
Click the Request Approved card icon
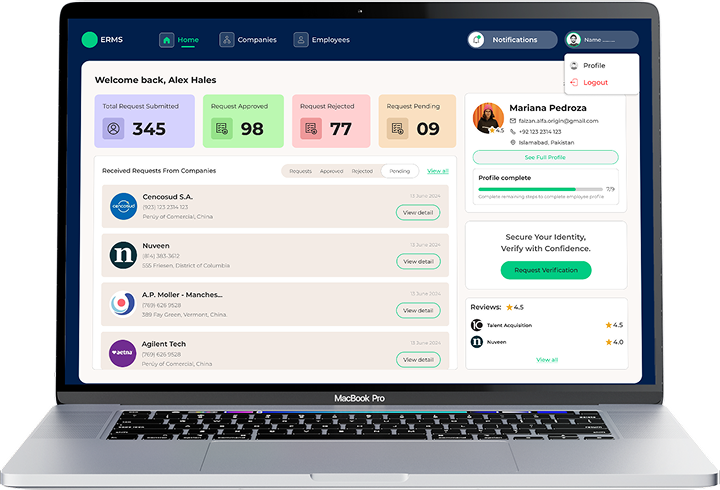221,128
